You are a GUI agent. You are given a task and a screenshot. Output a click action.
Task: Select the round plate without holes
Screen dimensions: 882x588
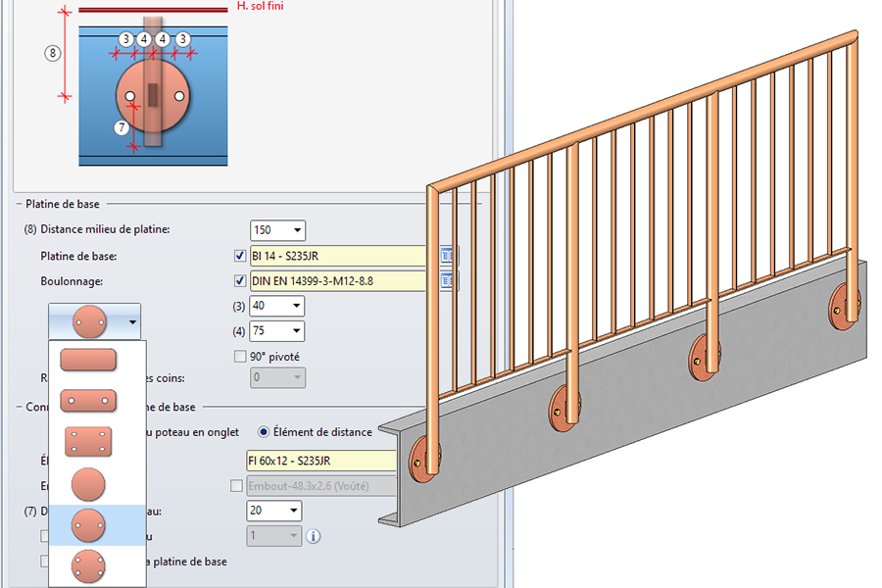[x=88, y=483]
